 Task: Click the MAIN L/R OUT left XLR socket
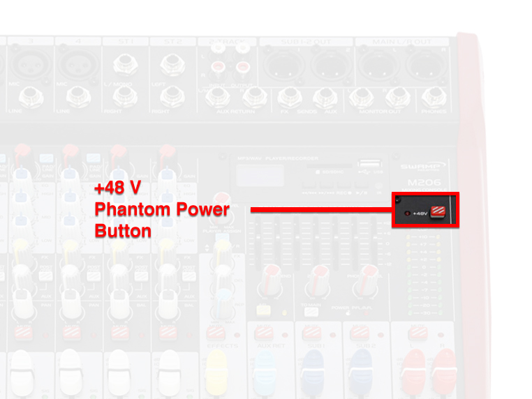click(378, 66)
